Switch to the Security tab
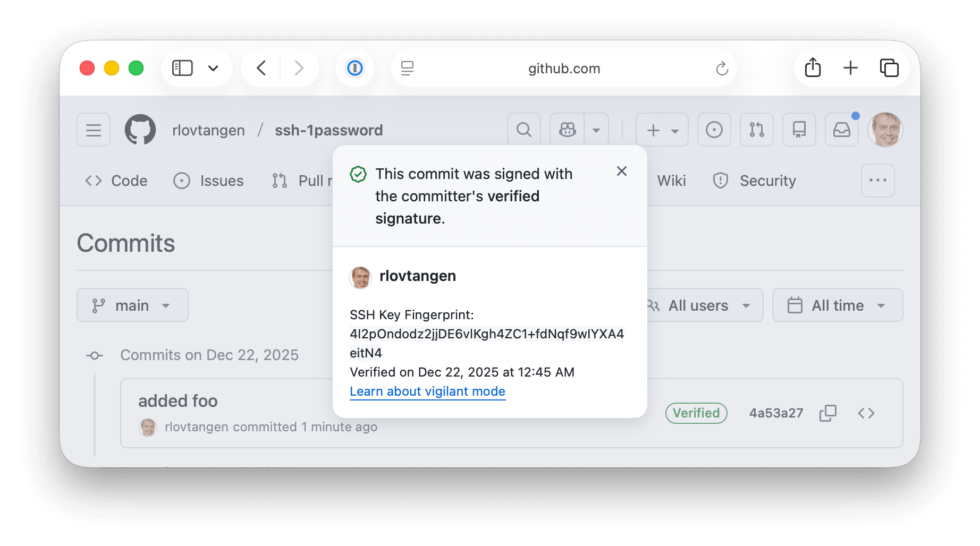 755,181
